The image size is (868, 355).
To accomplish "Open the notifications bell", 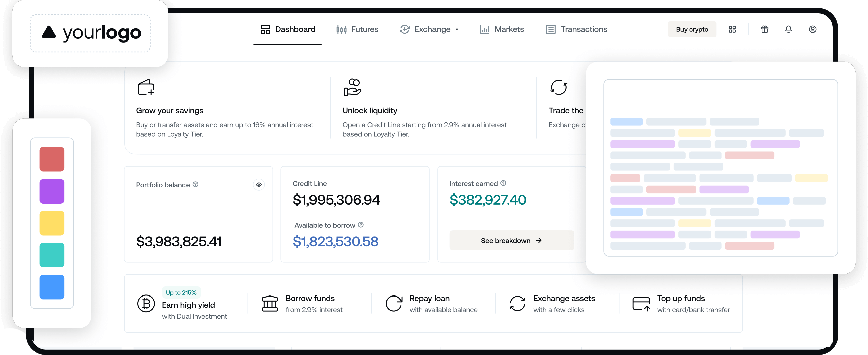I will 788,29.
